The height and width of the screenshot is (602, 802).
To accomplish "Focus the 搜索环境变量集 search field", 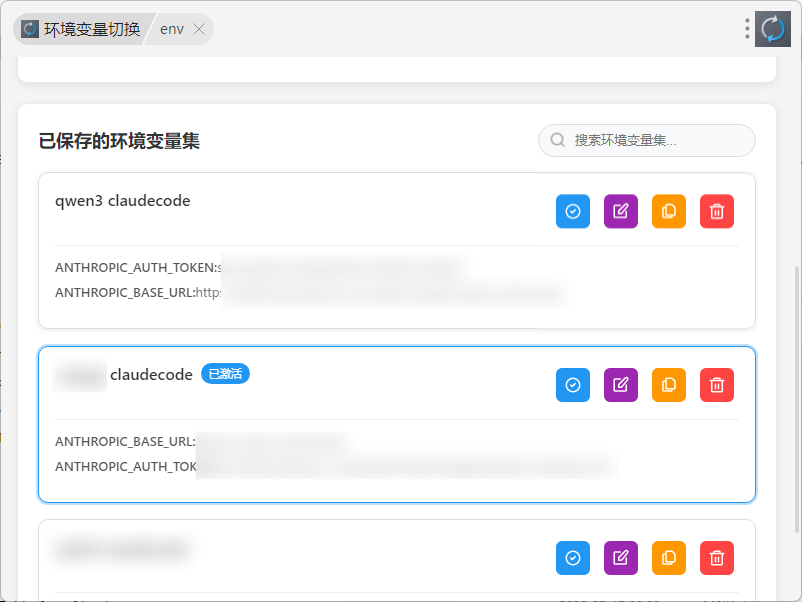I will (x=647, y=140).
